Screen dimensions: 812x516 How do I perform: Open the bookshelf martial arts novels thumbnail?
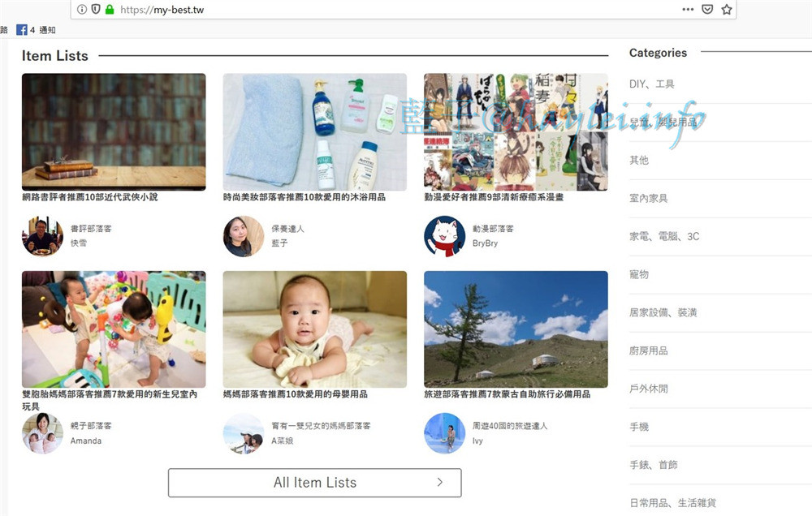114,132
